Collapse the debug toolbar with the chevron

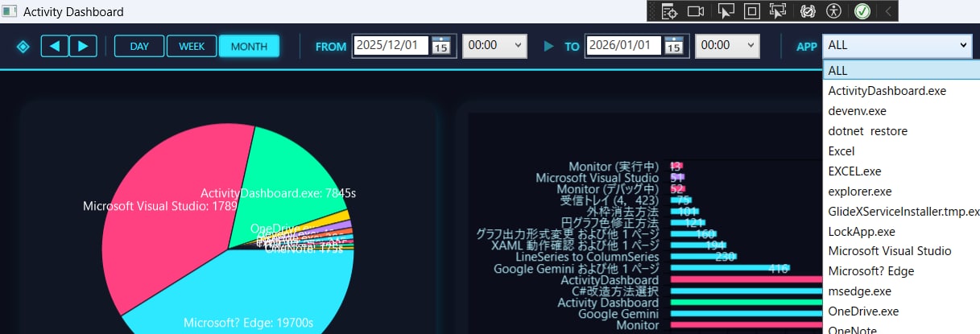(x=888, y=11)
